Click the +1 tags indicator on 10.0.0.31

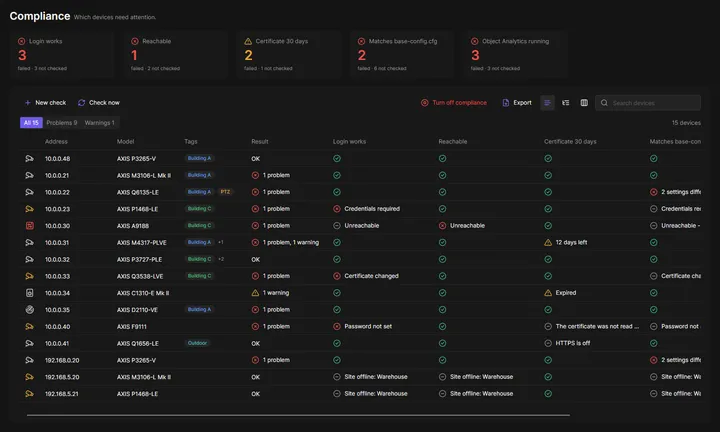(x=221, y=242)
